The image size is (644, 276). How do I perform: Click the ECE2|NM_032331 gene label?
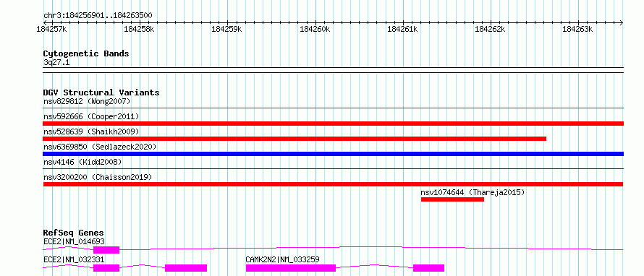click(74, 259)
